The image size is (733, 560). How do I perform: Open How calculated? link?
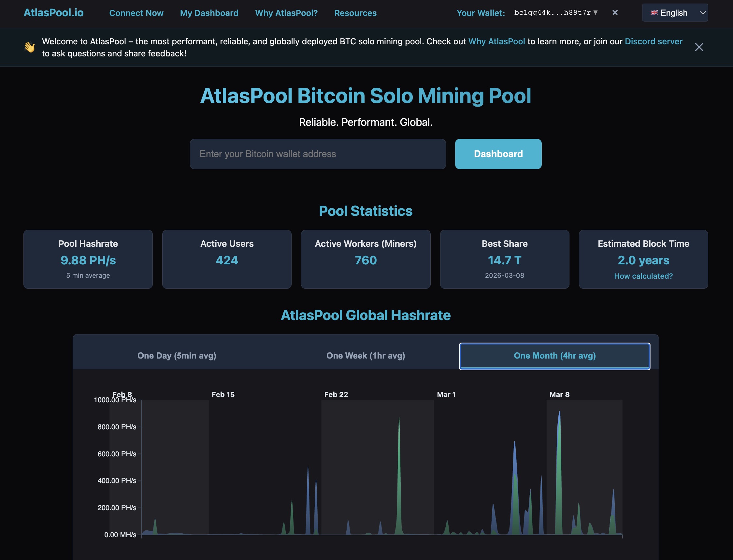click(643, 276)
